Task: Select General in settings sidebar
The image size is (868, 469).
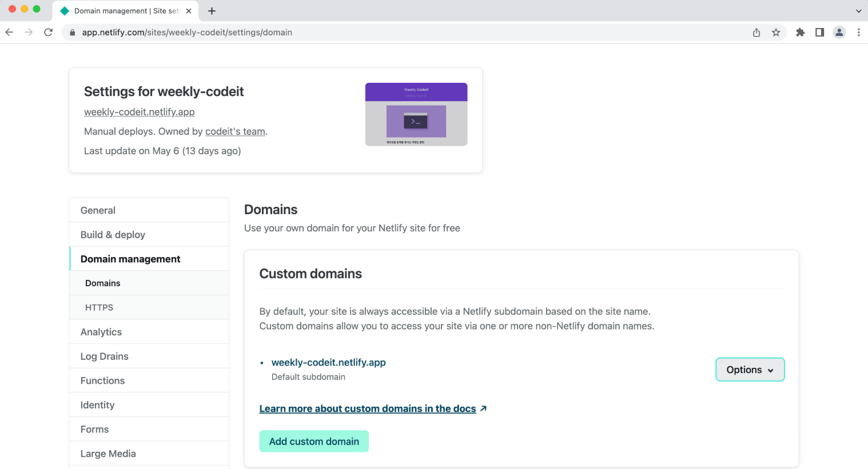Action: click(x=149, y=210)
